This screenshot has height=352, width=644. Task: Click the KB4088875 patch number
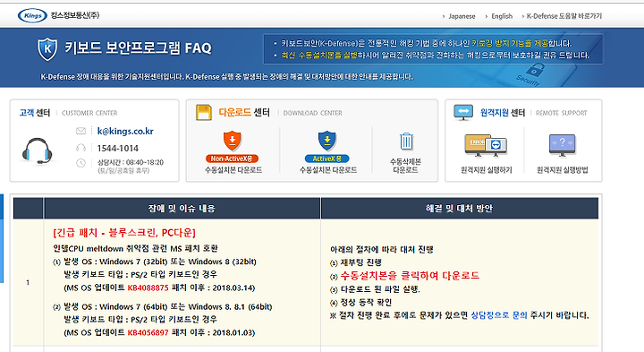(148, 288)
